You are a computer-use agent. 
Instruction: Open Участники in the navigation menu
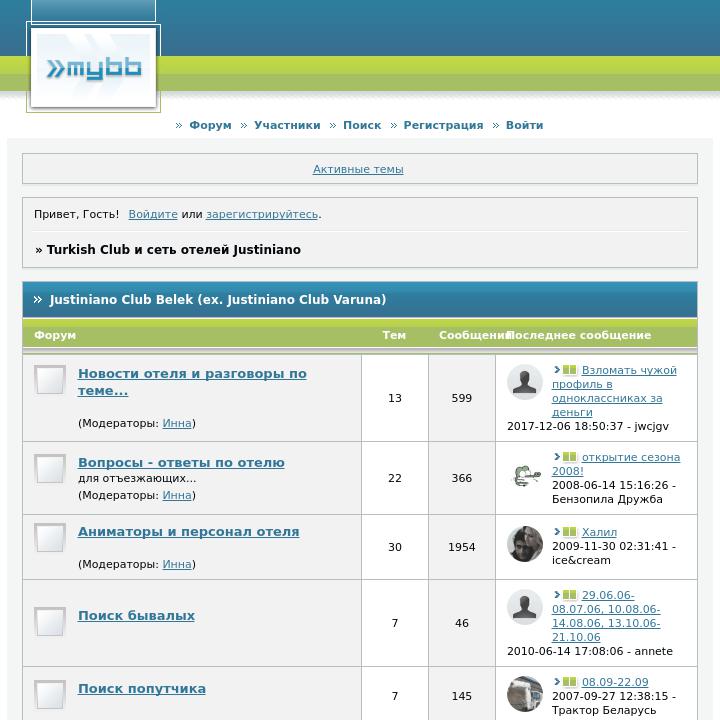[x=287, y=125]
